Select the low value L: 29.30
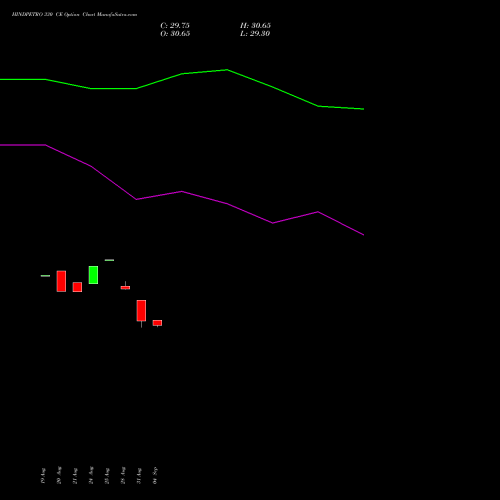The height and width of the screenshot is (500, 500). [255, 33]
